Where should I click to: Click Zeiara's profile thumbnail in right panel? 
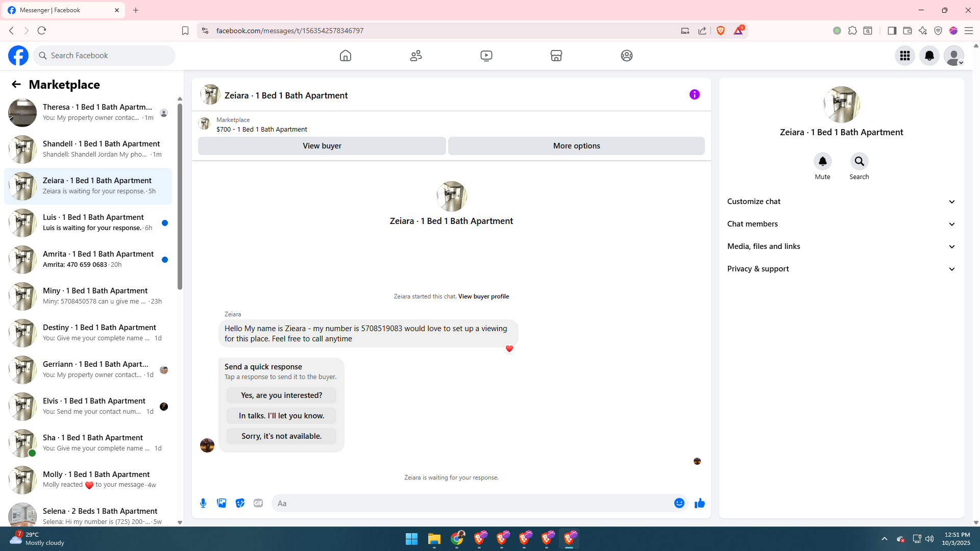point(841,105)
